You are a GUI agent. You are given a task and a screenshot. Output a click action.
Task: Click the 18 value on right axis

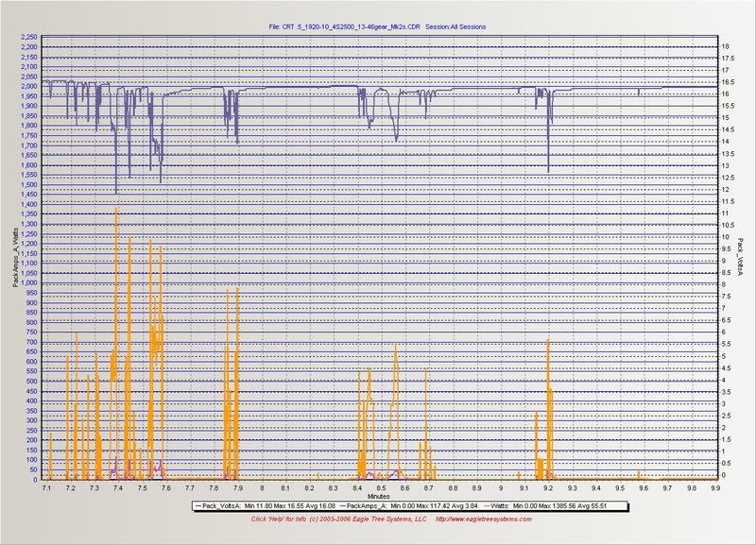725,45
